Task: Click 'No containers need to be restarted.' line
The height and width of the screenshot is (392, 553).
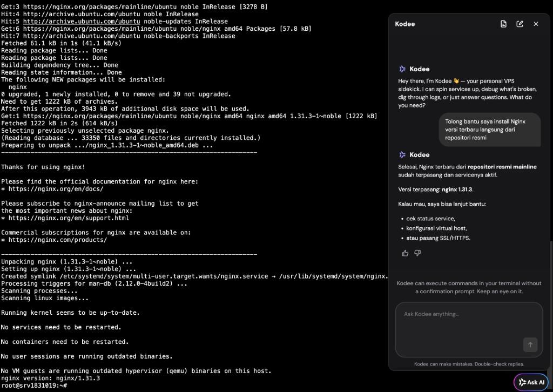Action: [65, 342]
